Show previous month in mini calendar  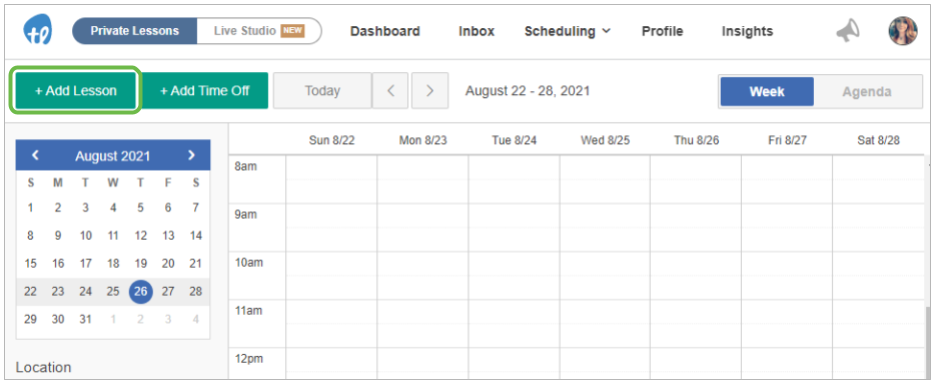(35, 156)
